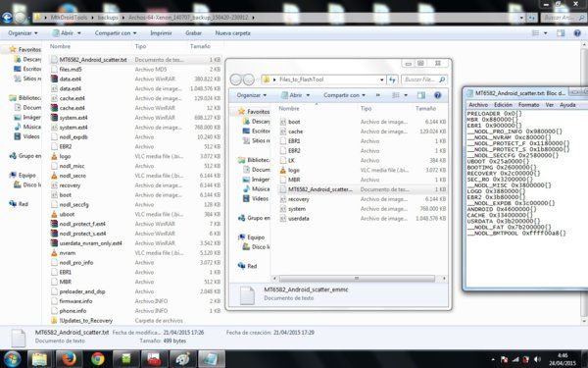Viewport: 588px width, 368px height.
Task: Open Formato menu in Notepad
Action: (x=529, y=105)
